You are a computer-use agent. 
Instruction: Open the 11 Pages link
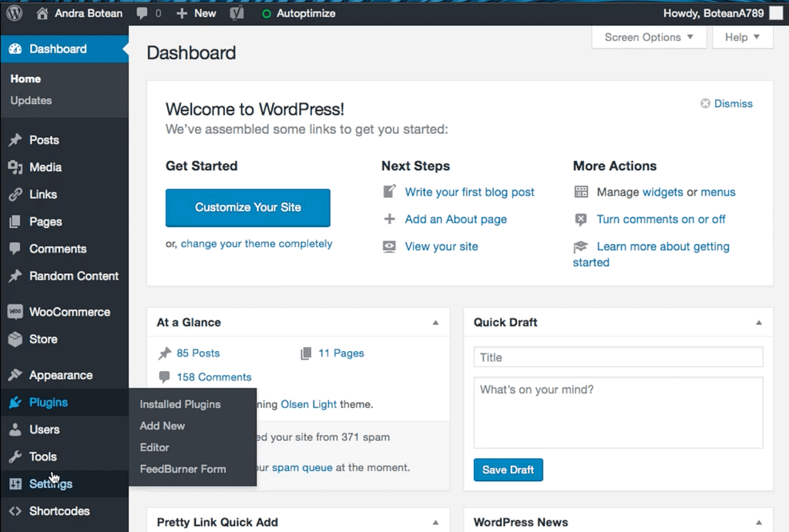[x=341, y=353]
